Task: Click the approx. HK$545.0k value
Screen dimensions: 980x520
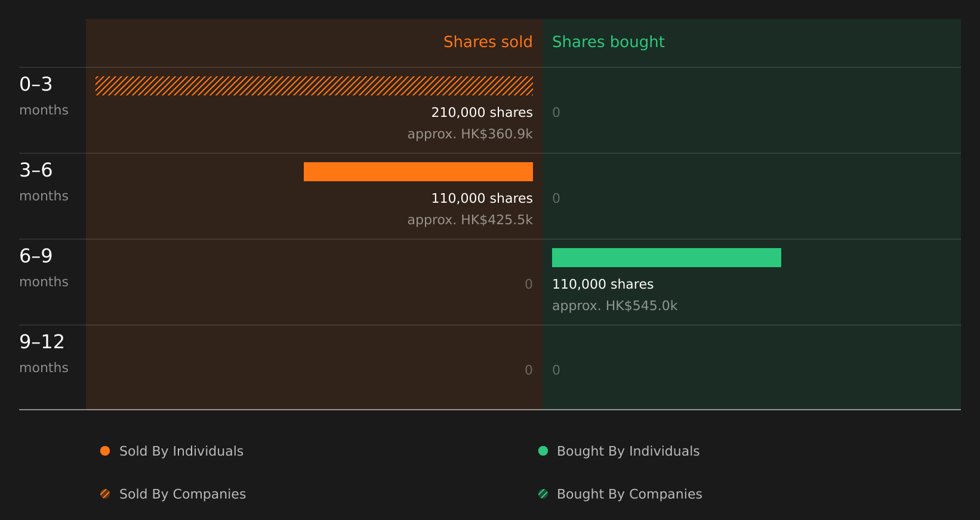Action: tap(615, 305)
